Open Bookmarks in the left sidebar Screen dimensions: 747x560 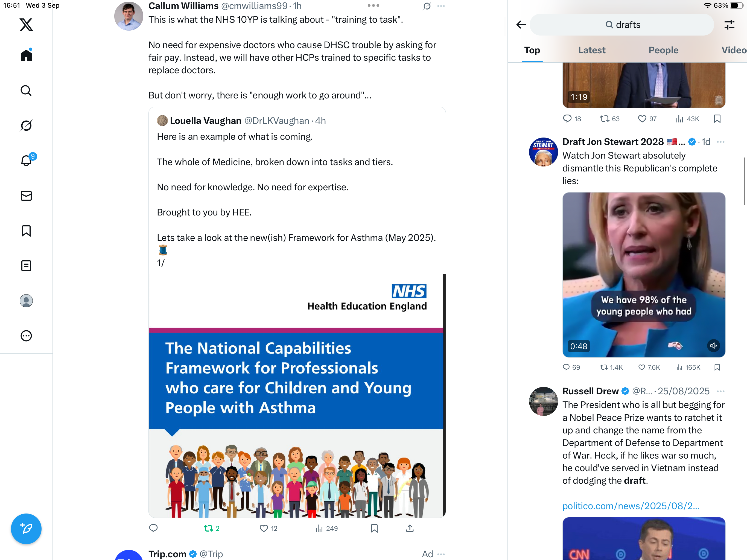pyautogui.click(x=26, y=231)
